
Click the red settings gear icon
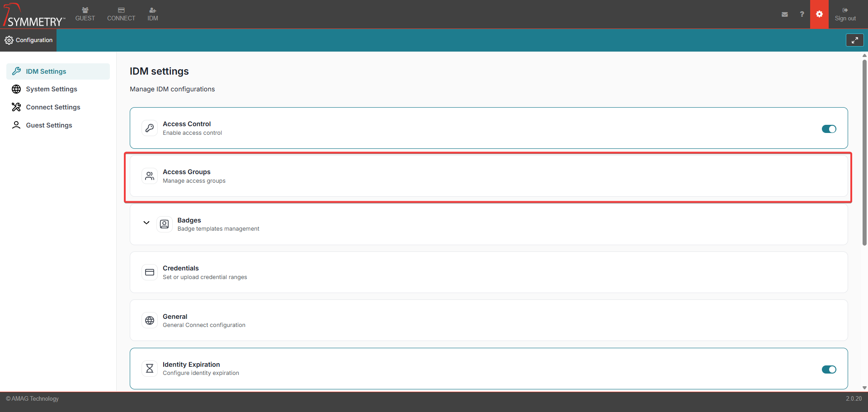(819, 14)
